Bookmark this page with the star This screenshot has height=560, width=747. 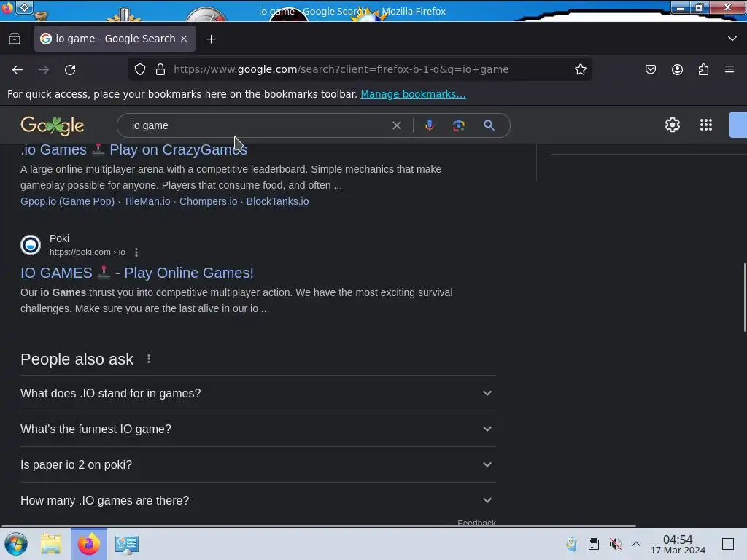pyautogui.click(x=580, y=69)
